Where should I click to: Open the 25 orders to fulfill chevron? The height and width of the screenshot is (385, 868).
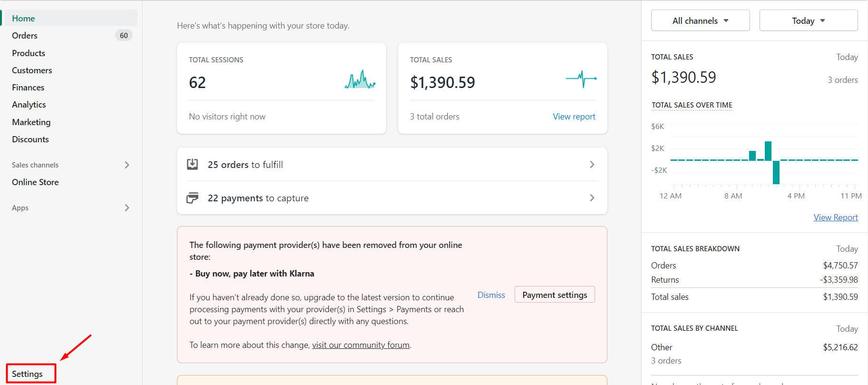click(592, 164)
